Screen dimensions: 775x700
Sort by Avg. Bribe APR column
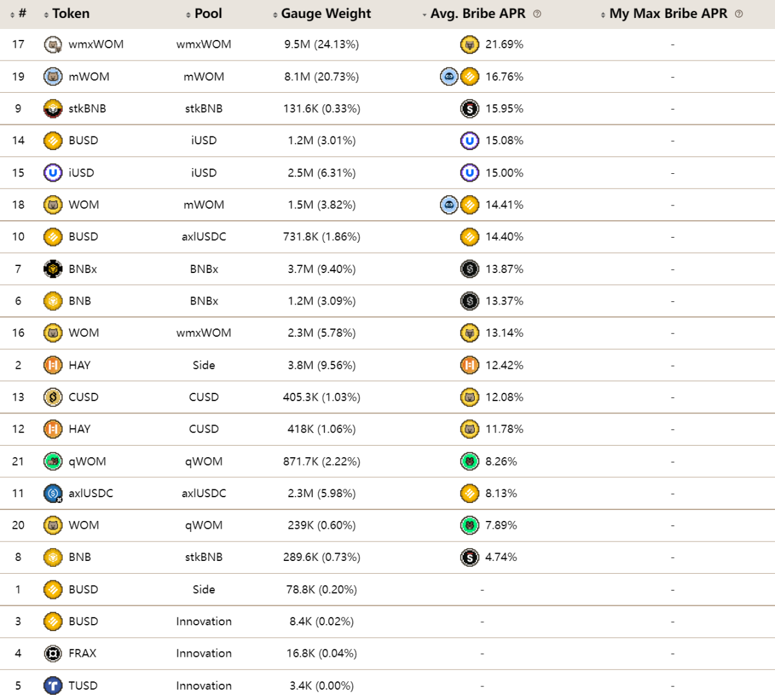[x=477, y=14]
